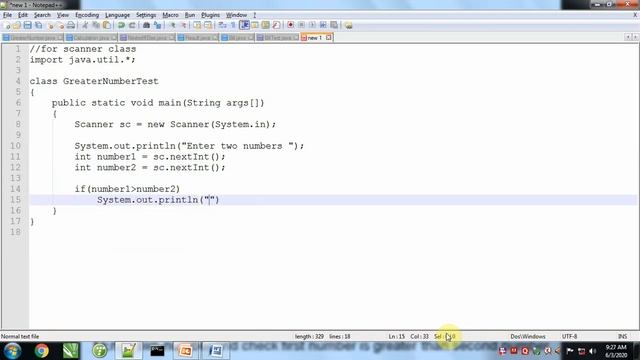Click tab bar scroll-left arrow
Screen dimensions: 640x360
pos(628,37)
